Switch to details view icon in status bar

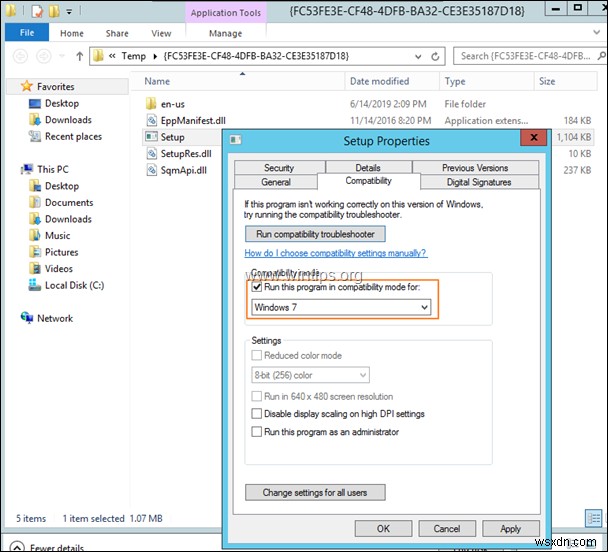pos(593,518)
